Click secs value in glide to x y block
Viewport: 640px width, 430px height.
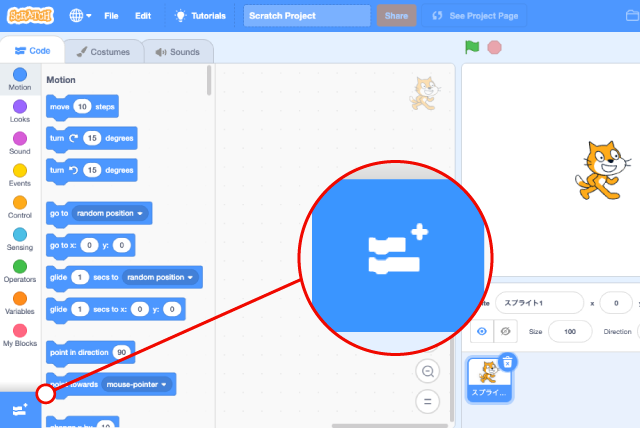[x=80, y=309]
